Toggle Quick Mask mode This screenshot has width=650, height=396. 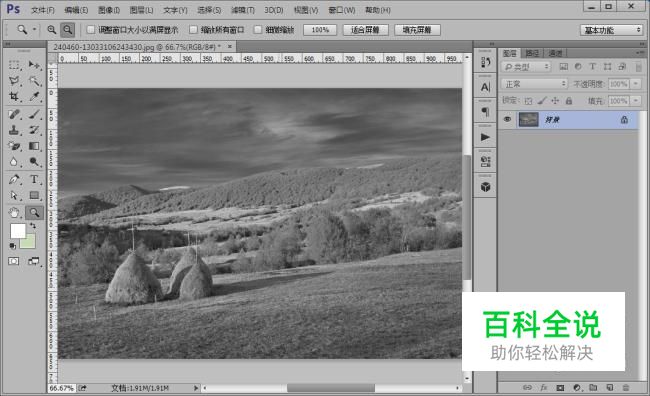click(x=14, y=261)
